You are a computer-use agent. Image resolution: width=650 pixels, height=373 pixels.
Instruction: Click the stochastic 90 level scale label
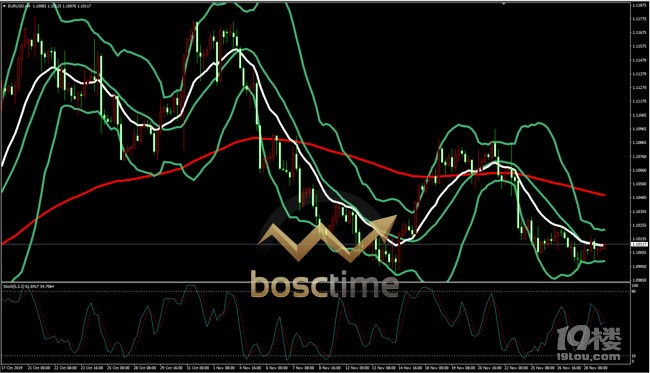click(x=634, y=291)
